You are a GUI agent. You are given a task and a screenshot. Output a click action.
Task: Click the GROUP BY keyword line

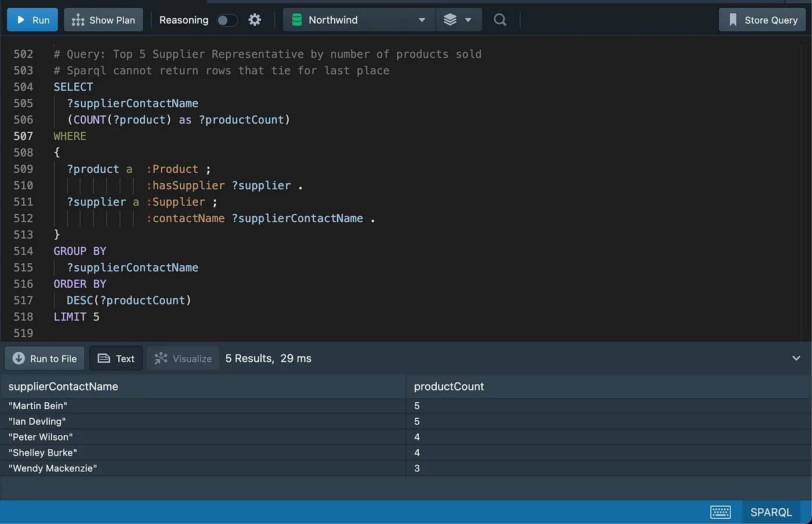coord(80,251)
